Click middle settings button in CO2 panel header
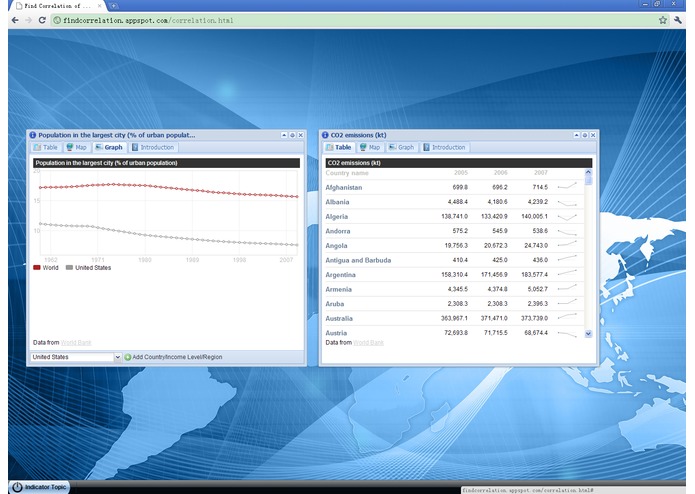The height and width of the screenshot is (494, 695). tap(585, 135)
